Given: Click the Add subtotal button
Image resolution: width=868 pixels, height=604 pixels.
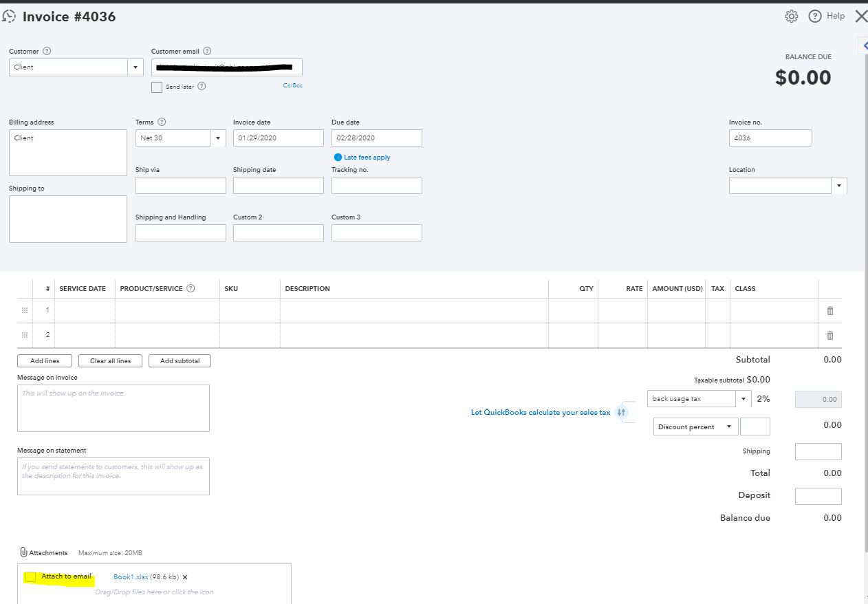Looking at the screenshot, I should pos(180,360).
